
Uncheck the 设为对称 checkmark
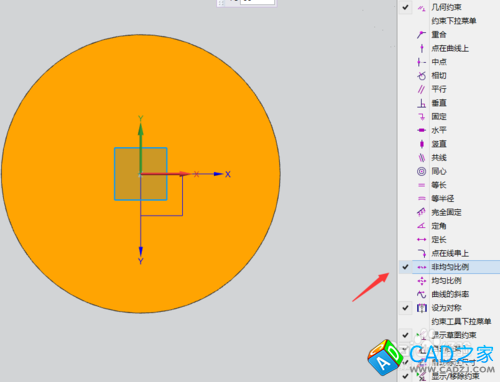[405, 308]
